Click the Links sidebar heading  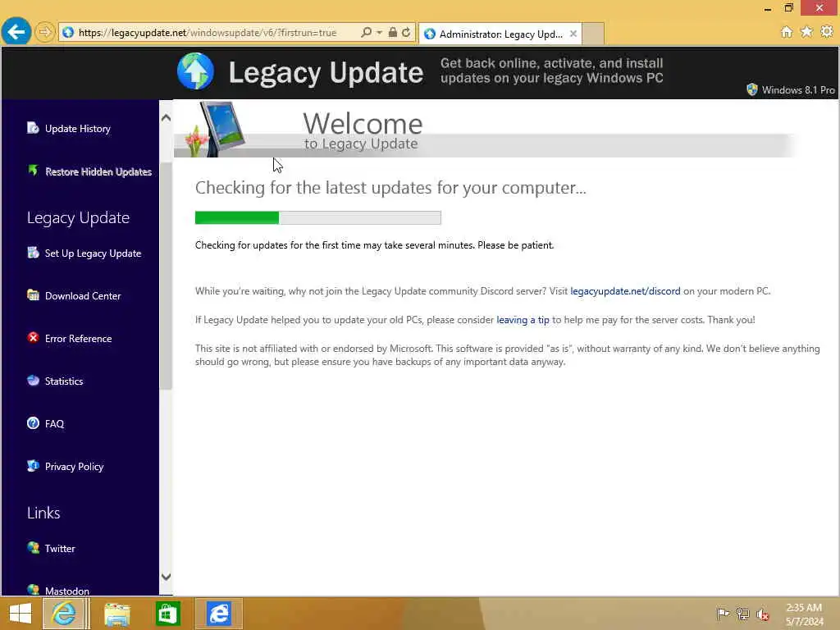pos(43,513)
